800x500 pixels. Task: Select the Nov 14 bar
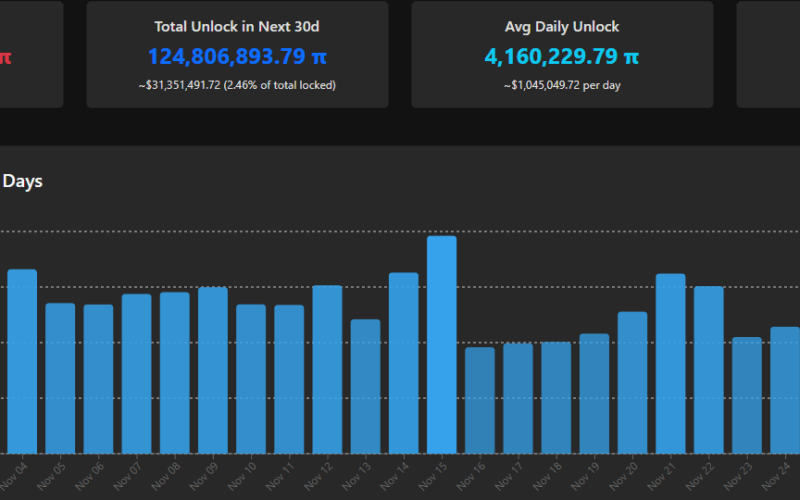pos(404,363)
